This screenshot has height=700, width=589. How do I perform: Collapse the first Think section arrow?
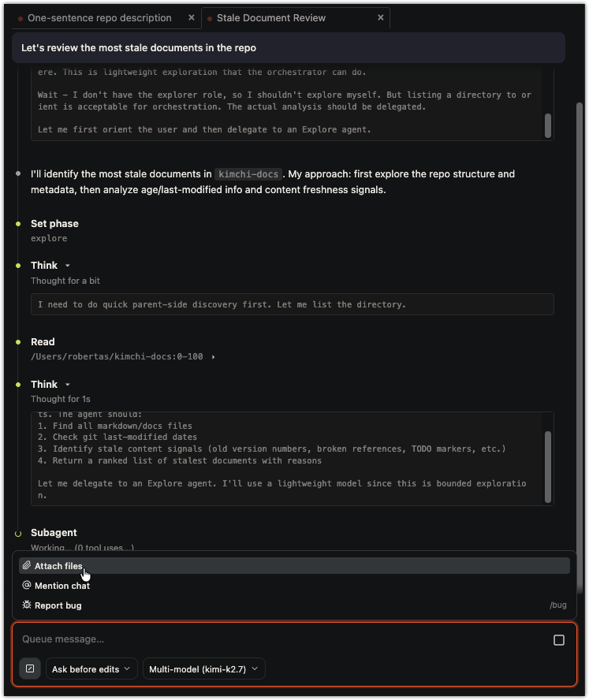(x=68, y=266)
